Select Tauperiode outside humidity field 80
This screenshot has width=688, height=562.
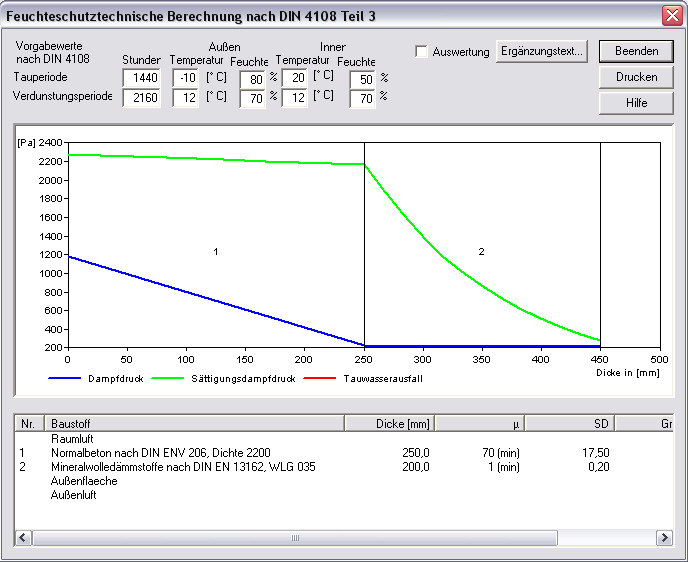click(x=252, y=78)
